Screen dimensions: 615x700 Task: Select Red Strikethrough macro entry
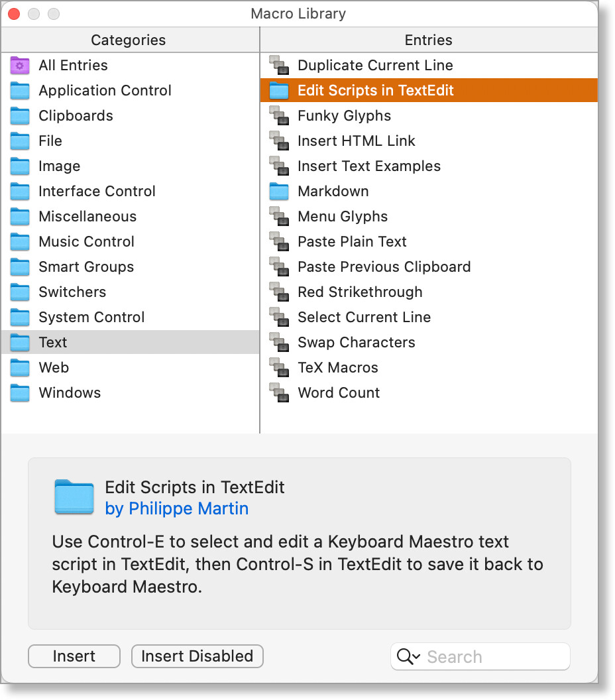click(359, 292)
